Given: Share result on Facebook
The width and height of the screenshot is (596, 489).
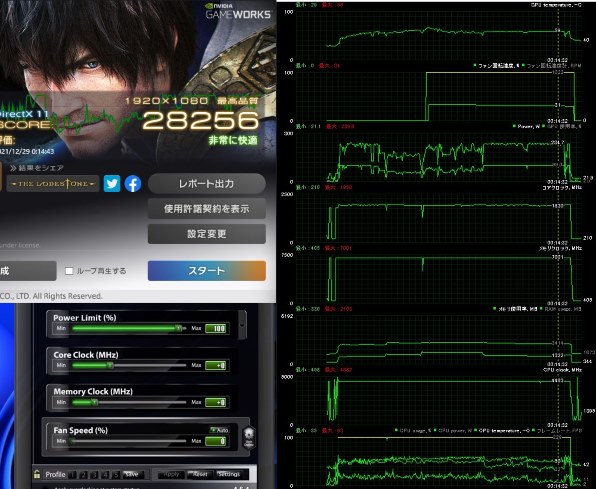Looking at the screenshot, I should [133, 184].
